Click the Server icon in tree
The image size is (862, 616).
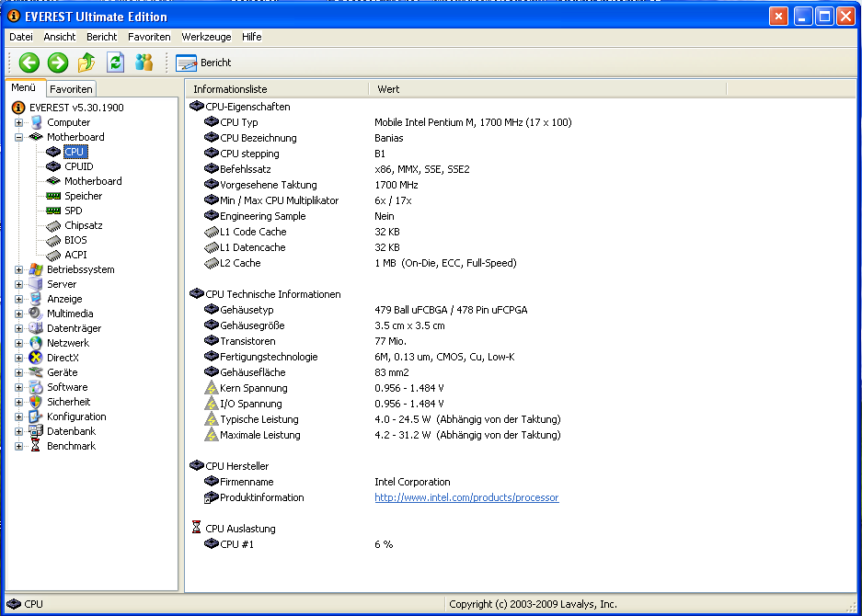pyautogui.click(x=36, y=284)
